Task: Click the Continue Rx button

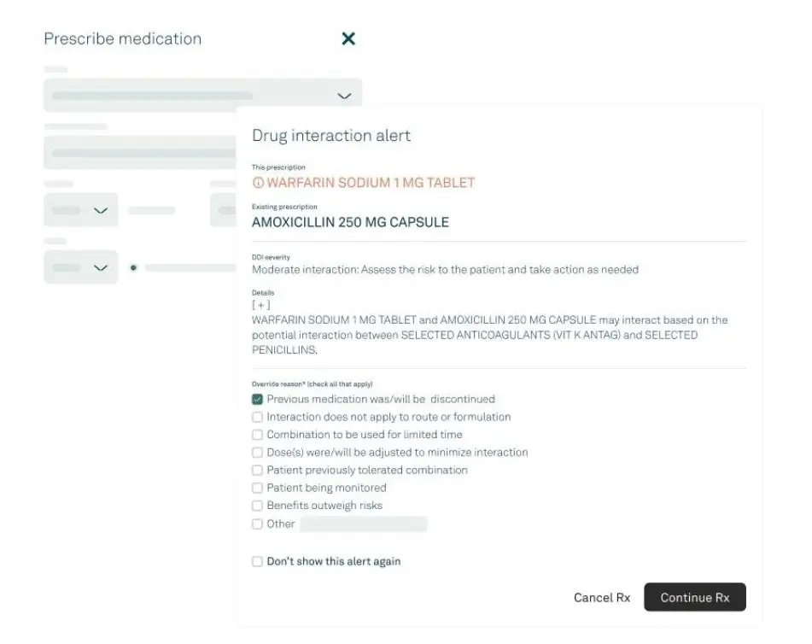Action: (694, 597)
